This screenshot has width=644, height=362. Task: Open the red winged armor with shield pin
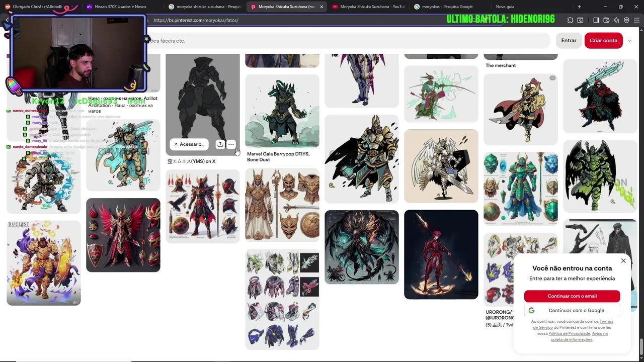click(123, 235)
